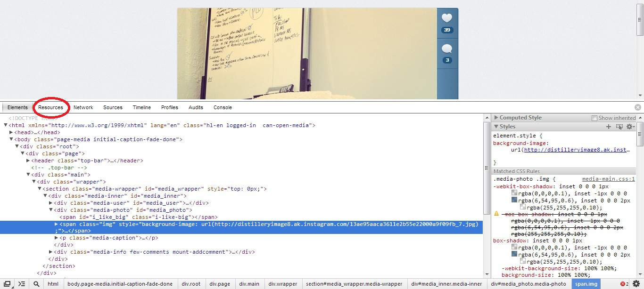Enable the Show inherited checkbox
644x289 pixels.
point(594,118)
